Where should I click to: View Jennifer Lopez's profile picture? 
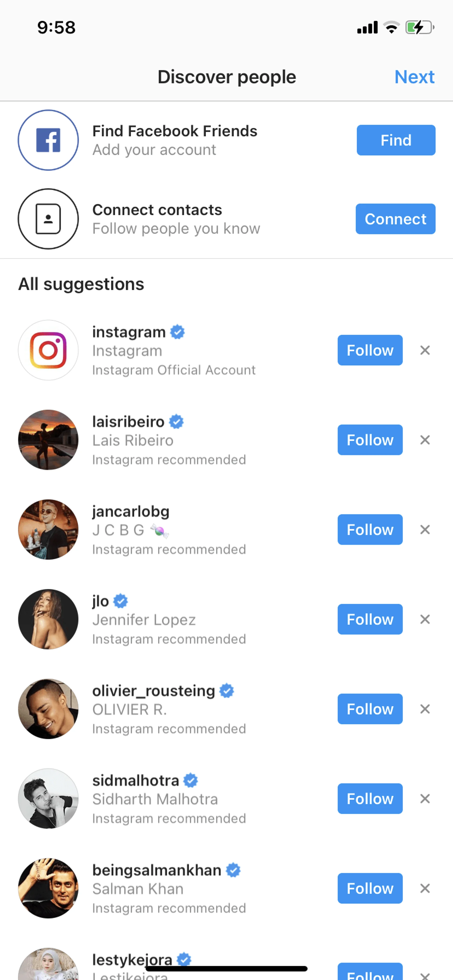[48, 619]
